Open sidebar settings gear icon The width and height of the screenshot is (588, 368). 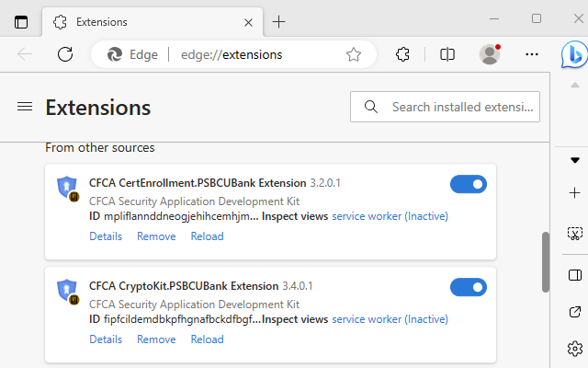coord(575,348)
